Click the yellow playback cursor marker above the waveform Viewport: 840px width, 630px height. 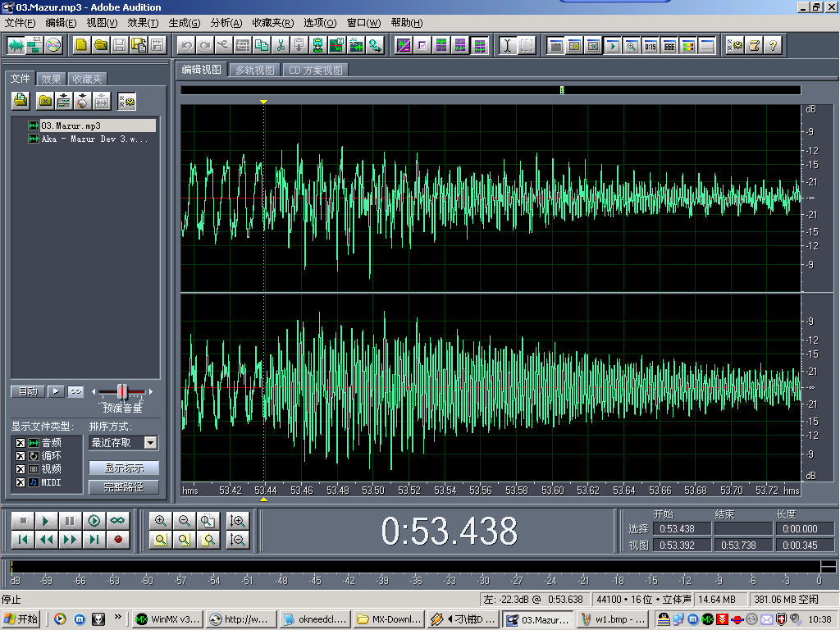click(263, 102)
